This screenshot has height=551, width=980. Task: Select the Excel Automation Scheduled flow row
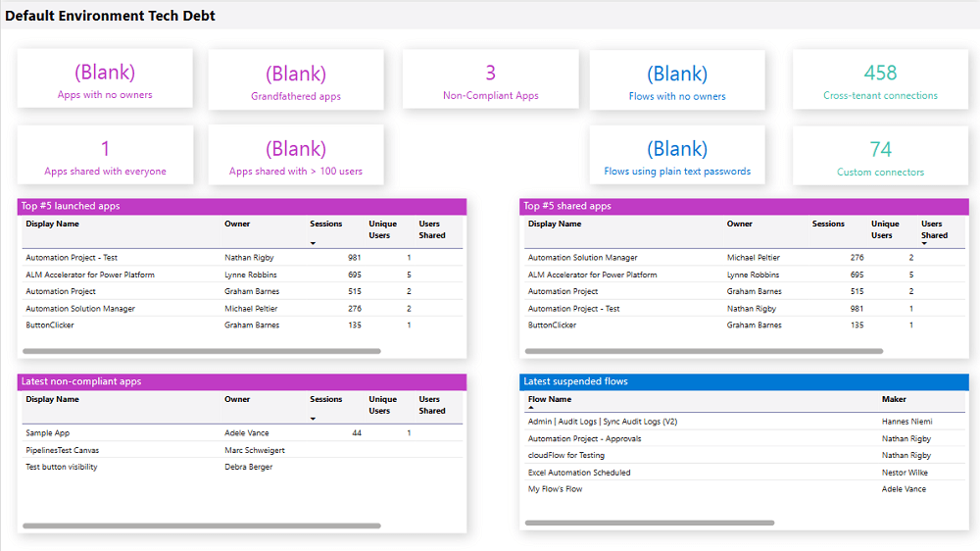[x=579, y=473]
